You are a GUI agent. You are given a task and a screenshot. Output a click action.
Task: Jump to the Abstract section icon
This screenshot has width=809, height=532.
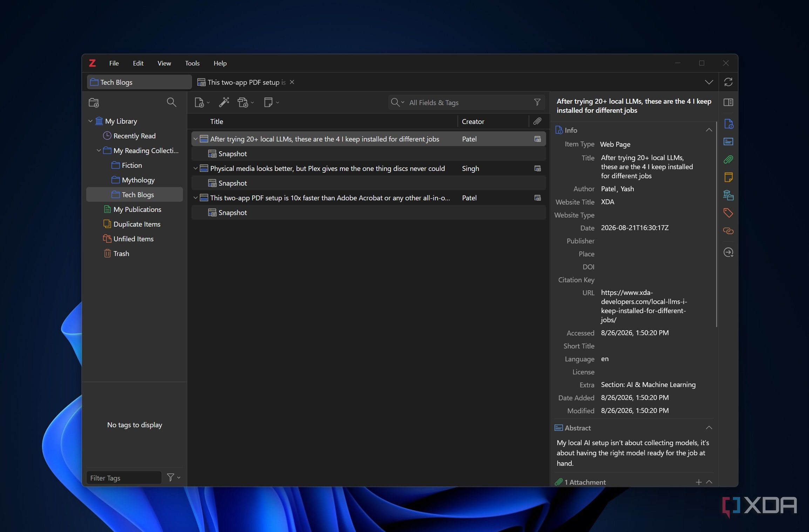(x=728, y=141)
